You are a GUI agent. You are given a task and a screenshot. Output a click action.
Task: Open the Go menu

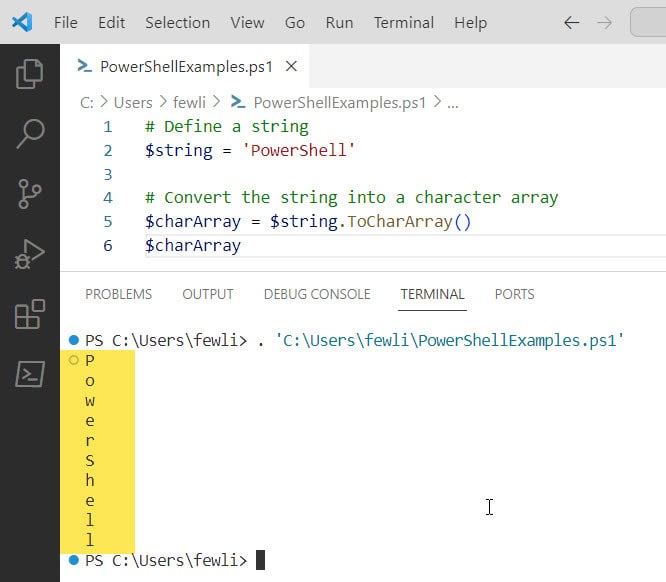coord(295,23)
